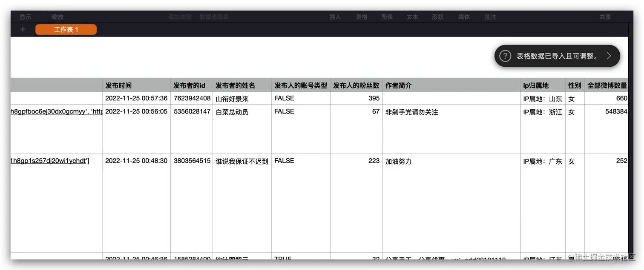The image size is (644, 270).
Task: Click the name cell 谁说我保证不迟到
Action: tap(242, 203)
